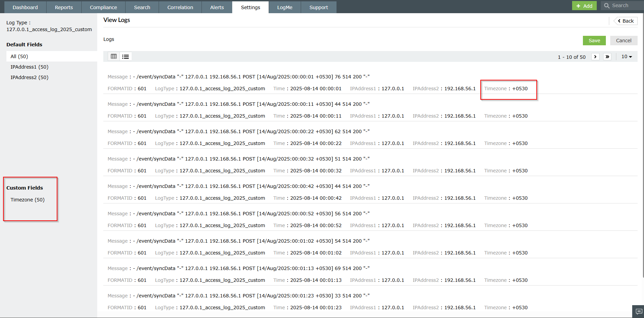Switch to the Search tab

[142, 7]
